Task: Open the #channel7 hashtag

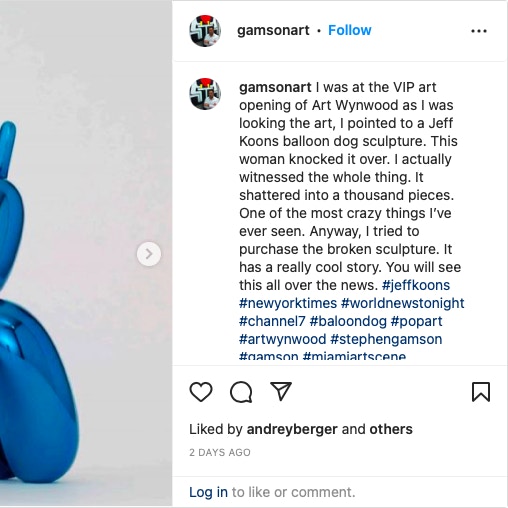Action: click(272, 321)
